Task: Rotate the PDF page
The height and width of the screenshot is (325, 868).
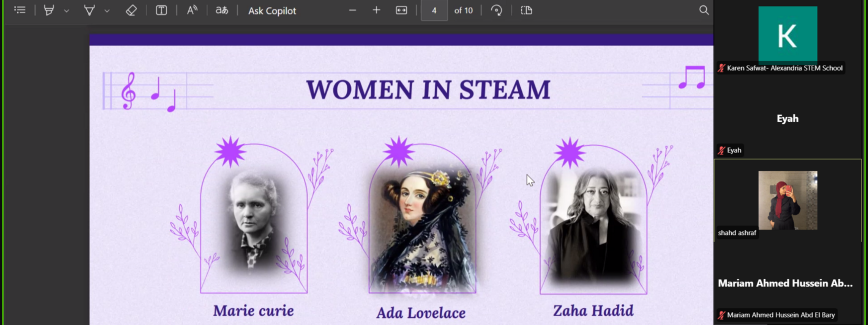Action: [x=496, y=10]
